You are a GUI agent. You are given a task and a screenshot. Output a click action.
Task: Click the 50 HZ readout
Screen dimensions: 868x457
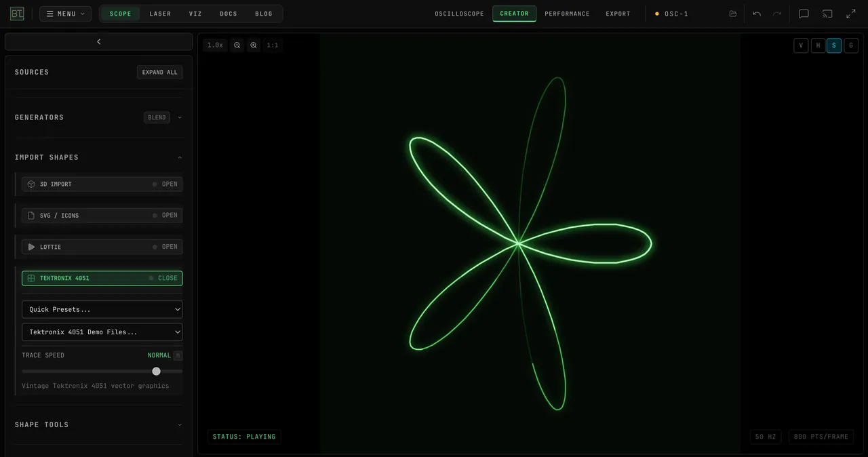point(766,437)
